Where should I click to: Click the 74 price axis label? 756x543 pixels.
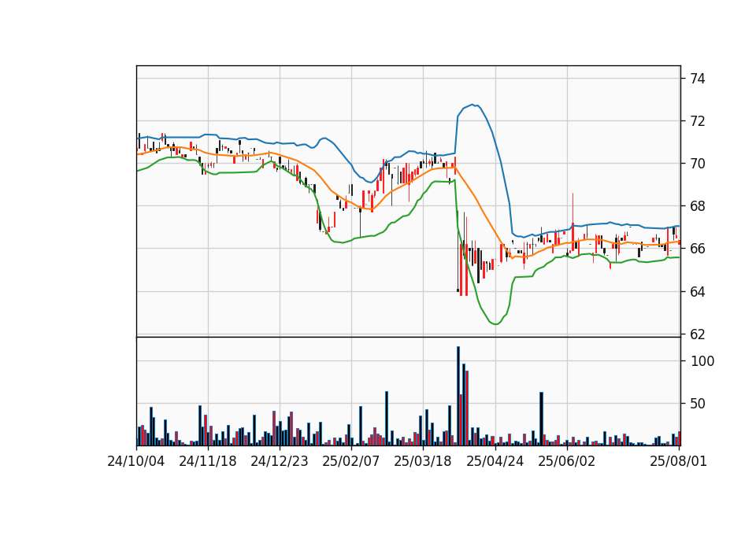tap(697, 79)
